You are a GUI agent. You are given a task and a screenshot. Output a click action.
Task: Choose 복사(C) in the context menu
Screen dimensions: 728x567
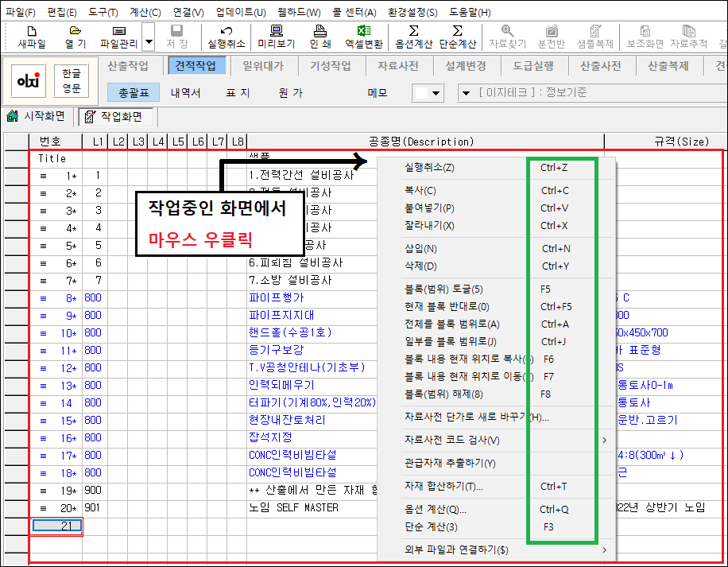(496, 190)
